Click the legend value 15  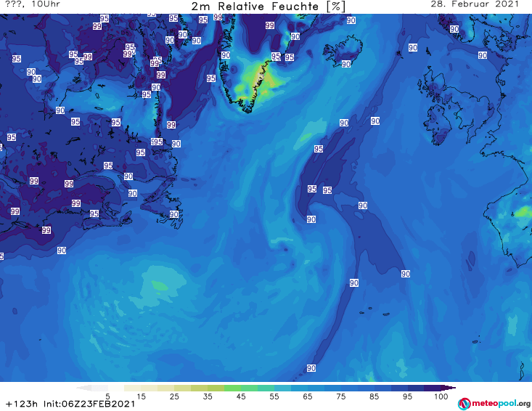[141, 396]
